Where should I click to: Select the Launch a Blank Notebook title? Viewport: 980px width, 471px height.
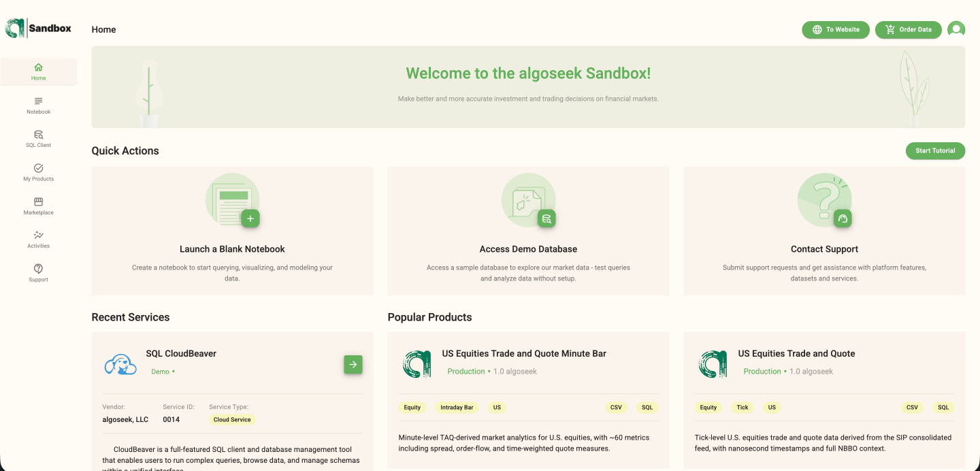pos(232,249)
